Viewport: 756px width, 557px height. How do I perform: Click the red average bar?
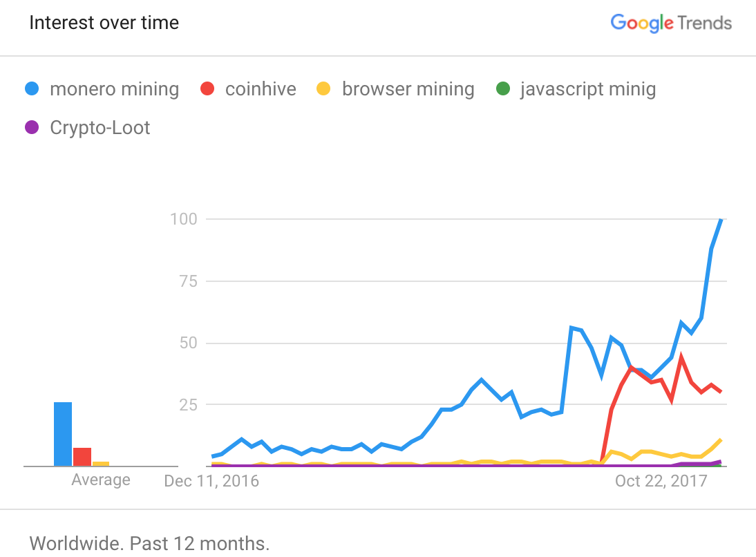(82, 457)
